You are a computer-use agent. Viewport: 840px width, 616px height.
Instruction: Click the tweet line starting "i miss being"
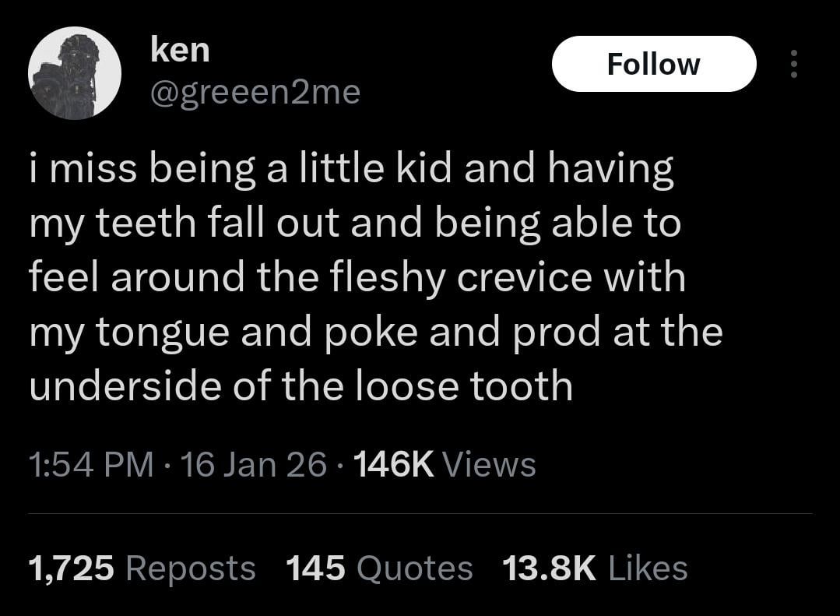click(350, 171)
